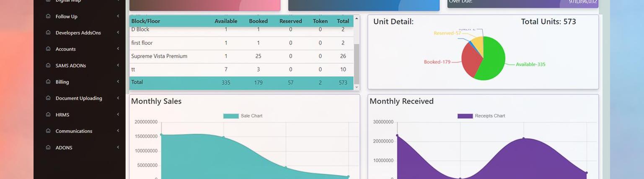This screenshot has height=179, width=644.
Task: Click the Monthly Sales chart title
Action: pos(156,101)
